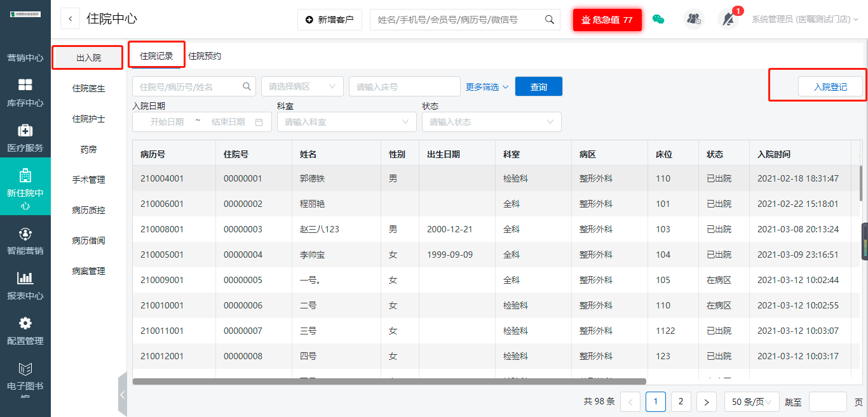Switch to the 住院记录 tab

(156, 56)
